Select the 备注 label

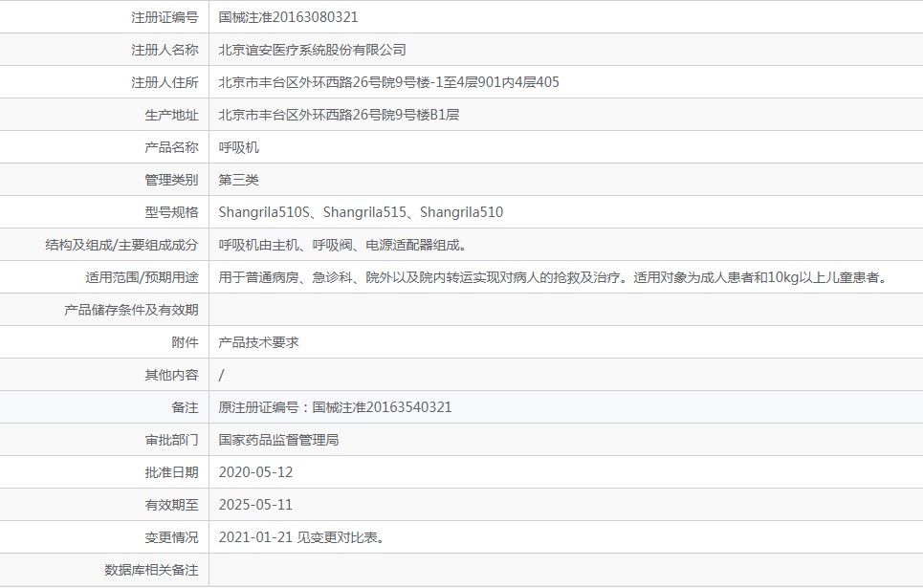click(185, 407)
